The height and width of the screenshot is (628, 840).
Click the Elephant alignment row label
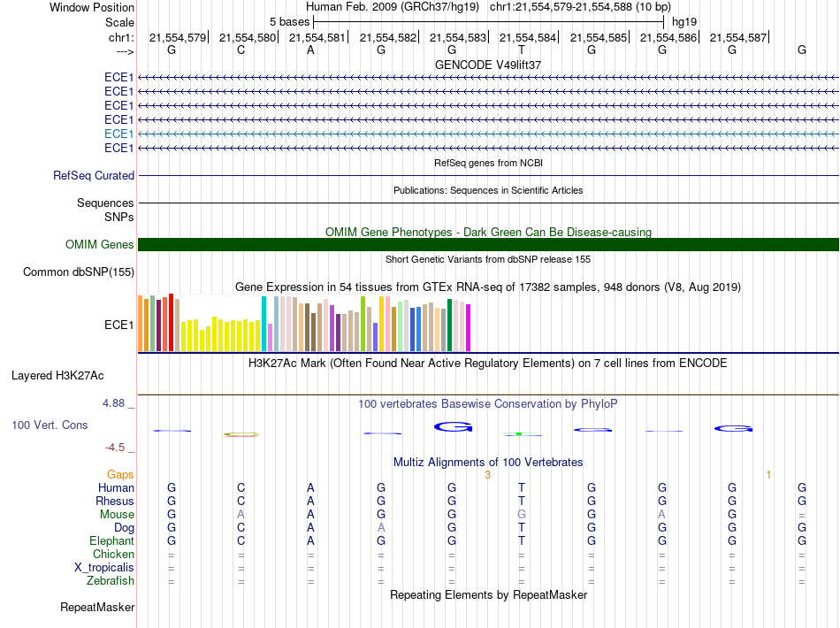coord(111,541)
